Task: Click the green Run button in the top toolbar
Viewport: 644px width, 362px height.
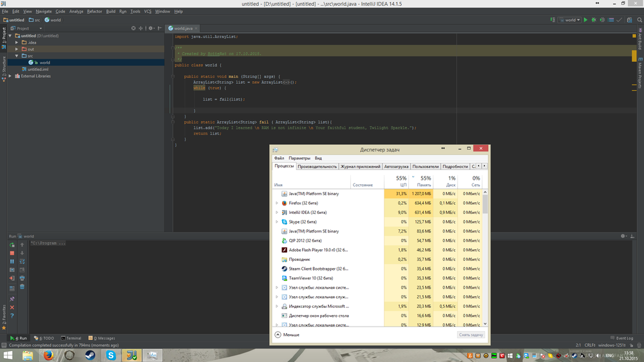Action: click(585, 20)
